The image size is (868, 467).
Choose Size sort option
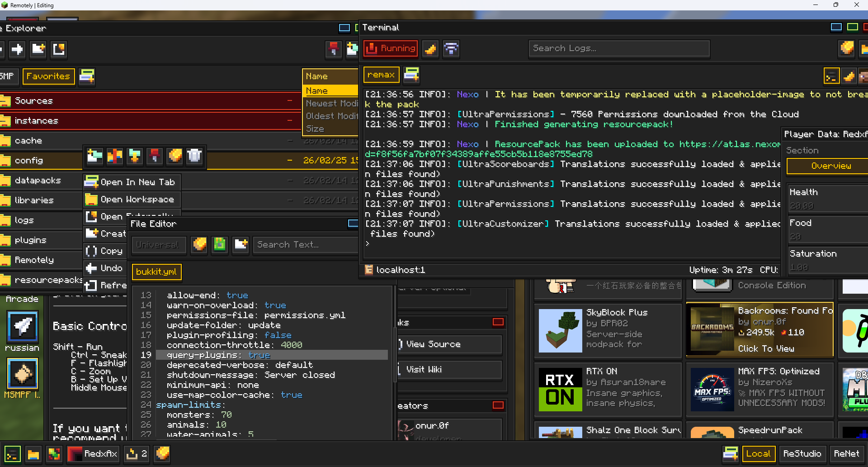[330, 129]
